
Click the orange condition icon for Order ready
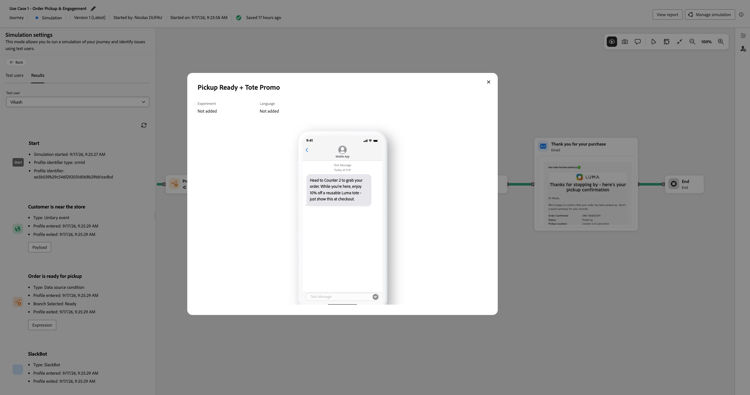tap(18, 302)
